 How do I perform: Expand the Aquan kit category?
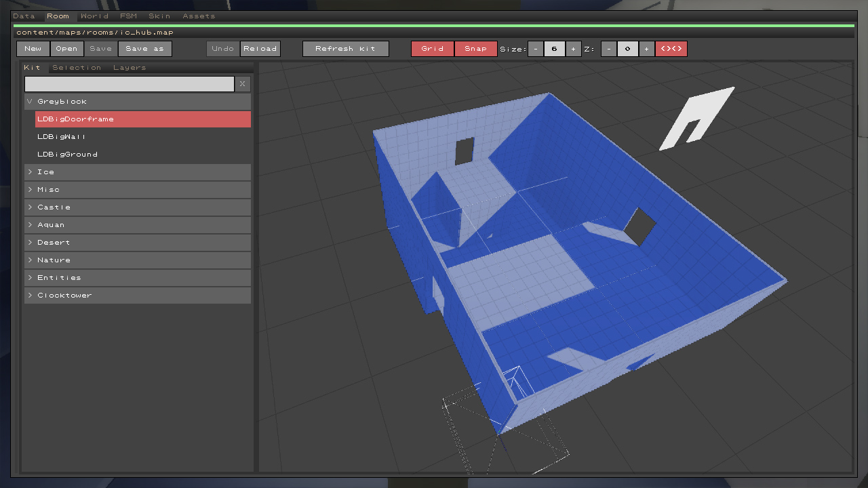click(138, 225)
